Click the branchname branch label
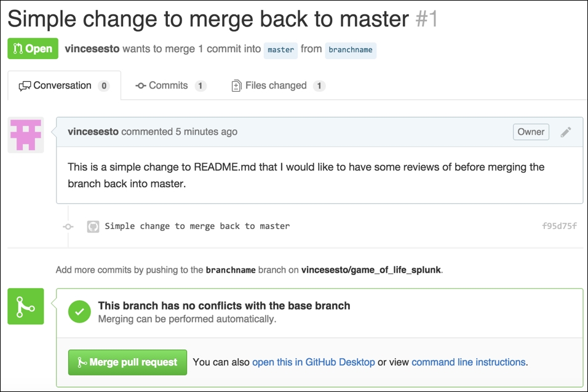Image resolution: width=588 pixels, height=392 pixels. click(x=351, y=51)
